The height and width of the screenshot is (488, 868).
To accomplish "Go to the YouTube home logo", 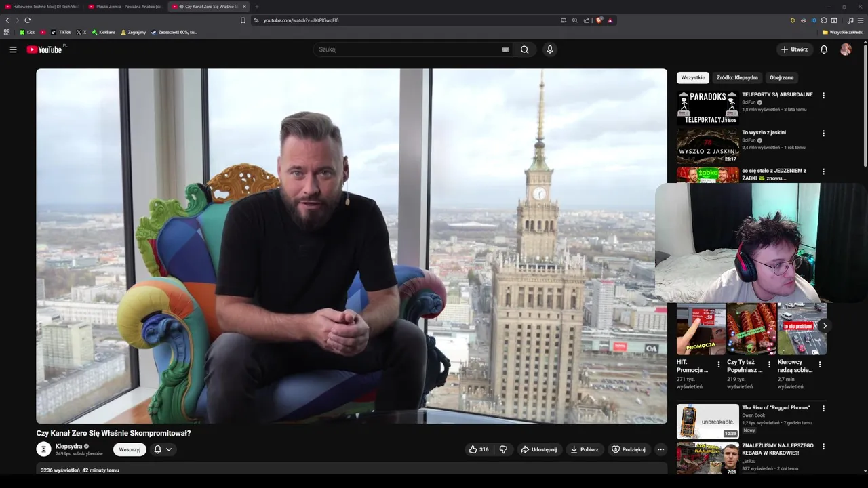I will tap(45, 49).
